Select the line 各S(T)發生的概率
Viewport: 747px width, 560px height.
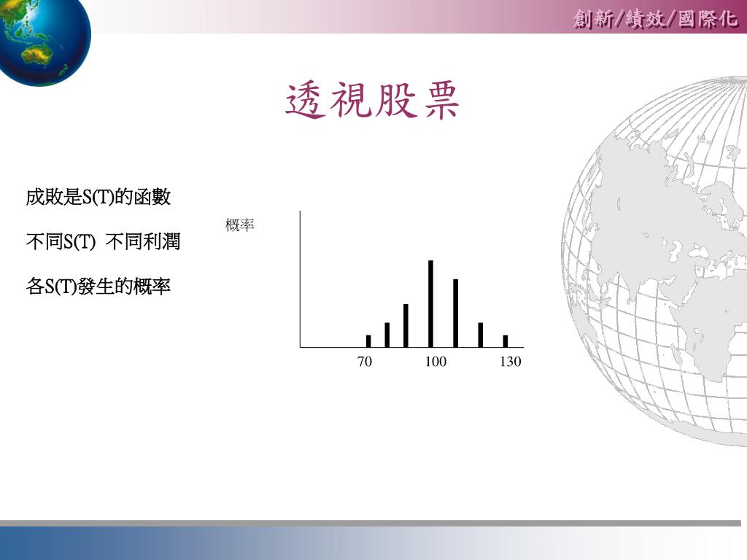pos(98,286)
